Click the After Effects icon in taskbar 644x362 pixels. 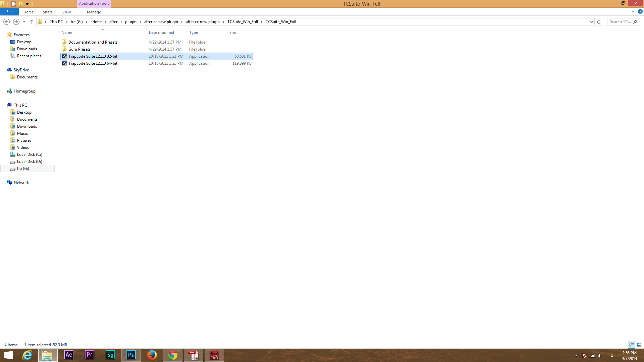pos(68,355)
